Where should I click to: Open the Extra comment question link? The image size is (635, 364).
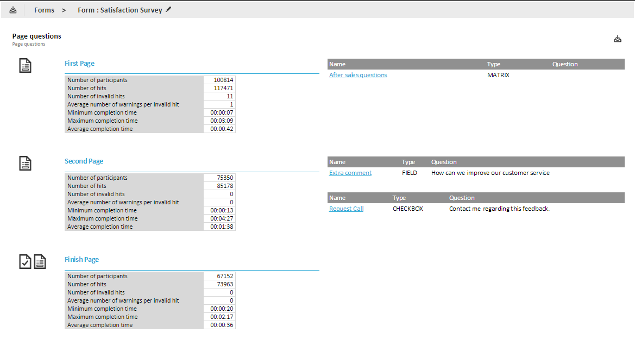[x=350, y=173]
